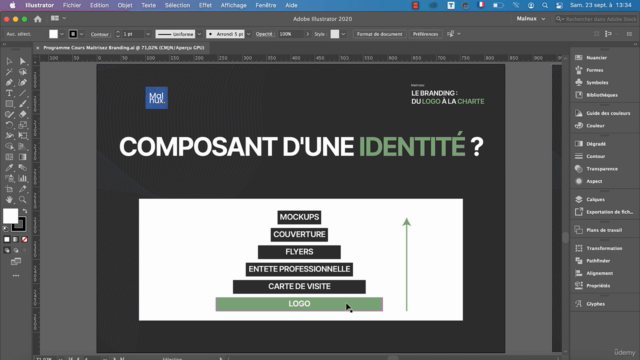This screenshot has width=640, height=360.
Task: Click large Fill swatch in toolbar
Action: coord(10,216)
